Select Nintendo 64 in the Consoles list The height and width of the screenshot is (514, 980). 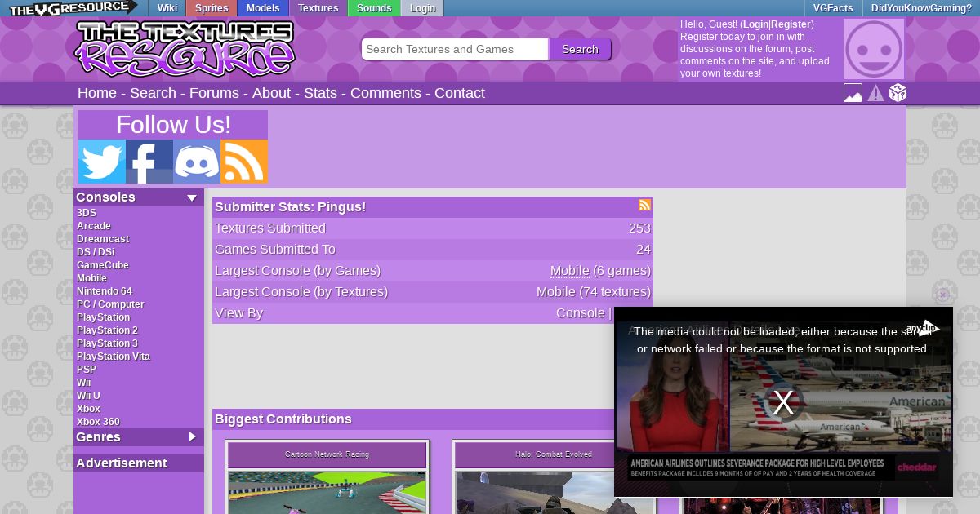tap(105, 291)
